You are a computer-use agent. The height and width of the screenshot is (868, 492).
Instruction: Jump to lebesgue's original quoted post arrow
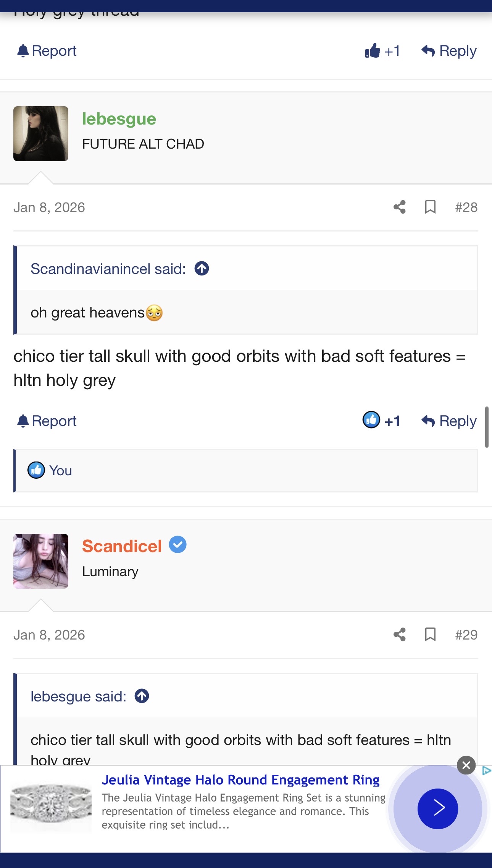point(142,696)
